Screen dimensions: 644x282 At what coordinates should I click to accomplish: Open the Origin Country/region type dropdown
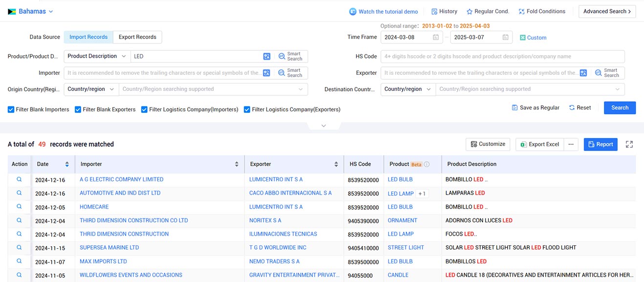(x=91, y=89)
